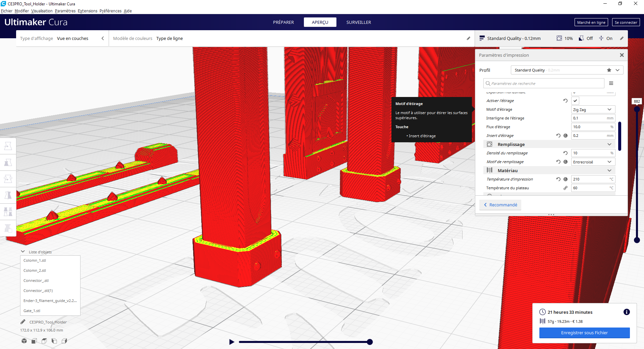The width and height of the screenshot is (644, 349).
Task: Revert Densité du remplissage to default
Action: (x=566, y=153)
